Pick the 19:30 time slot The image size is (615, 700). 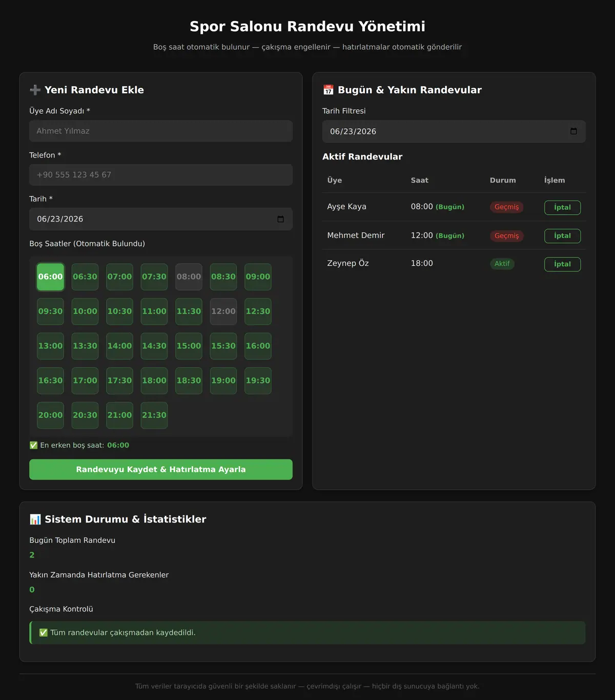(x=258, y=381)
